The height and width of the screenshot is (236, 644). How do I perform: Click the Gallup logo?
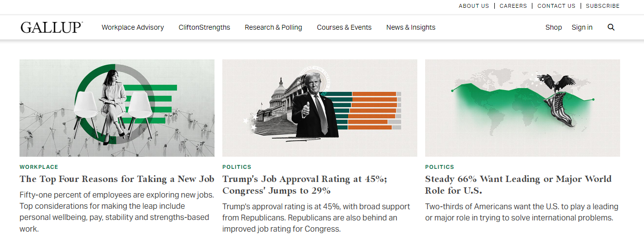[52, 27]
